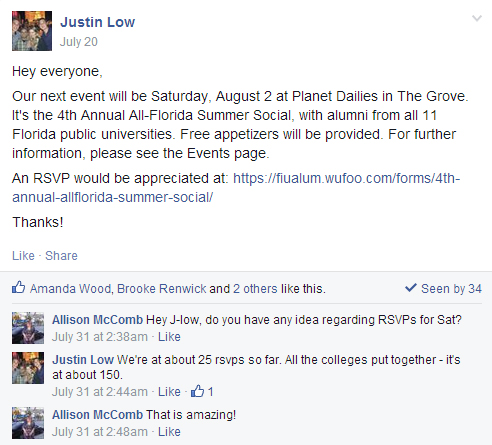Like Justin's comment about 25 rsvps
The height and width of the screenshot is (445, 492).
[x=169, y=392]
